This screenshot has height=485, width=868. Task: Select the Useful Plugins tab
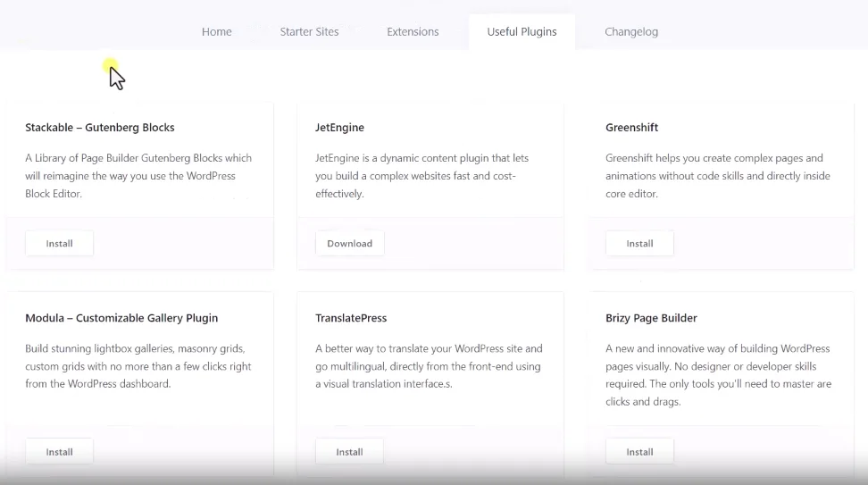click(x=522, y=32)
